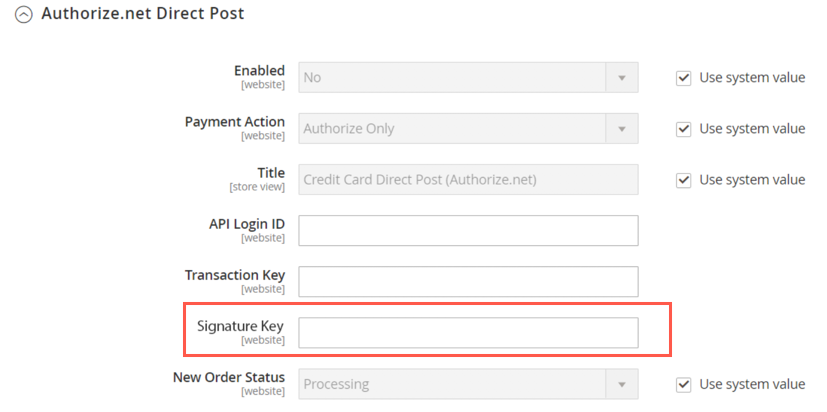
Task: Open the Enabled dropdown showing No
Action: point(468,77)
